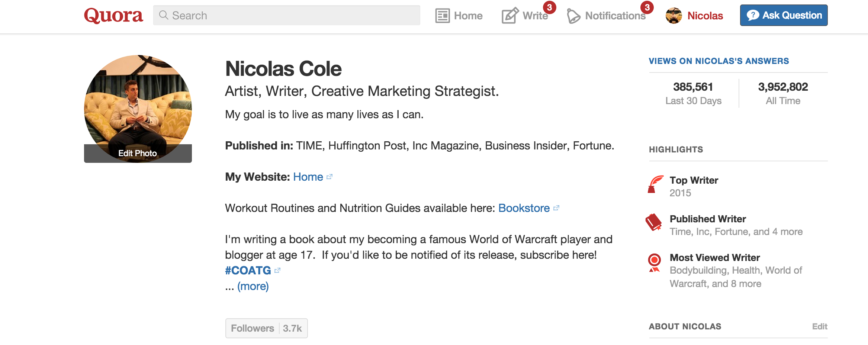
Task: Click the Followers 3.7k button
Action: coord(266,328)
